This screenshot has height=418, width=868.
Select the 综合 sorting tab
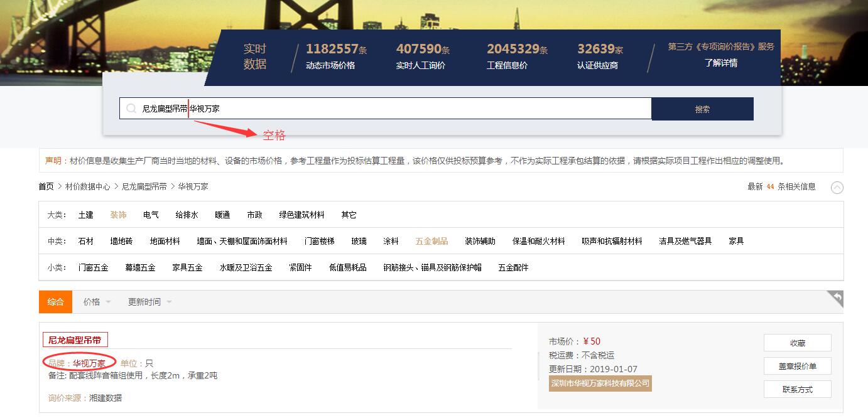pos(55,302)
